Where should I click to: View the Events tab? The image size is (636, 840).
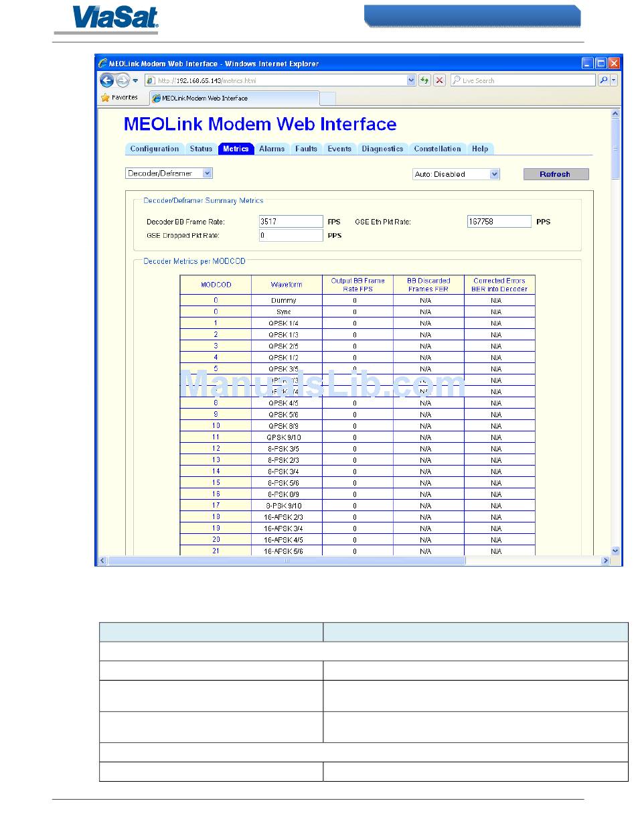[339, 149]
